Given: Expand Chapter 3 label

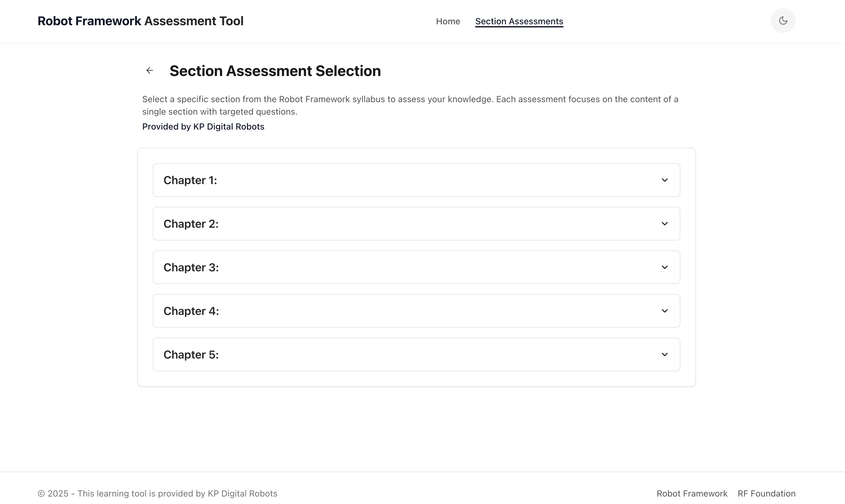Looking at the screenshot, I should click(191, 267).
